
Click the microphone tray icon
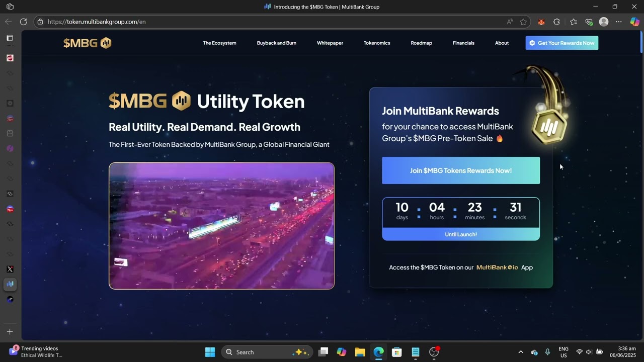pyautogui.click(x=547, y=352)
